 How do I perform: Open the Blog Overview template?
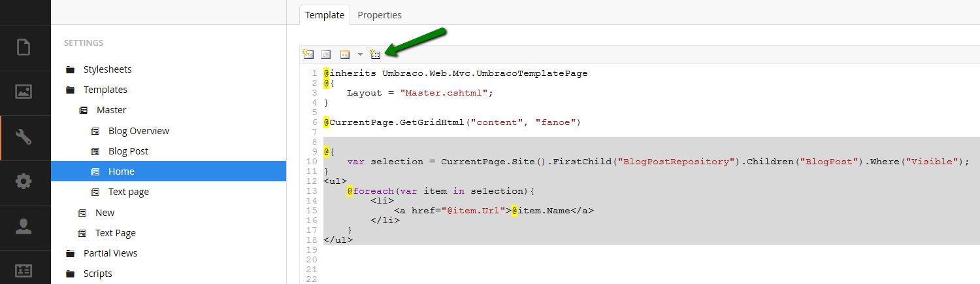point(139,131)
